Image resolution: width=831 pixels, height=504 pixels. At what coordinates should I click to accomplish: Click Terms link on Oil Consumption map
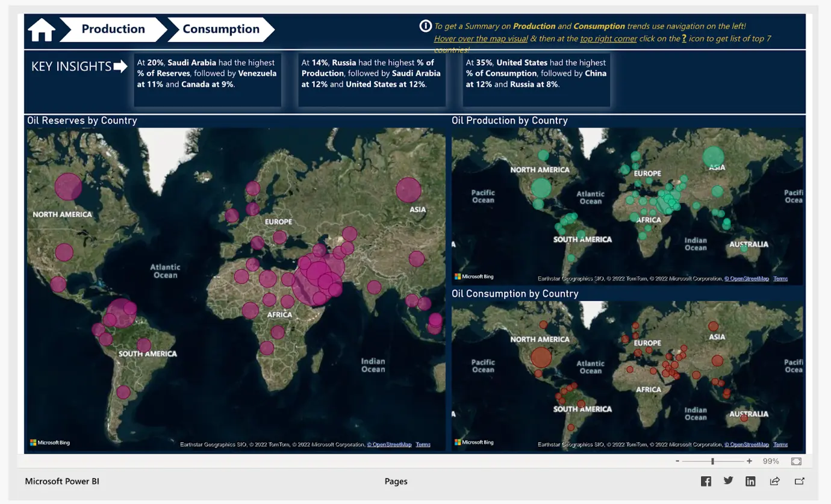click(780, 444)
